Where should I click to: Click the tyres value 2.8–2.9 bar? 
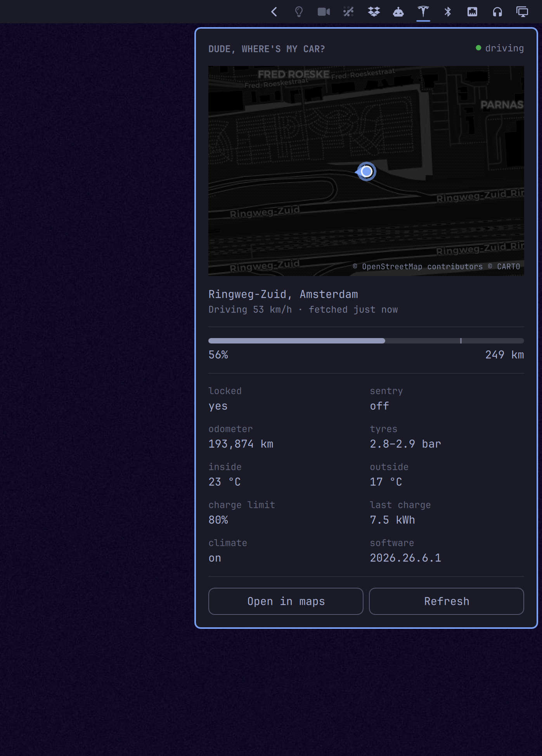tap(405, 444)
